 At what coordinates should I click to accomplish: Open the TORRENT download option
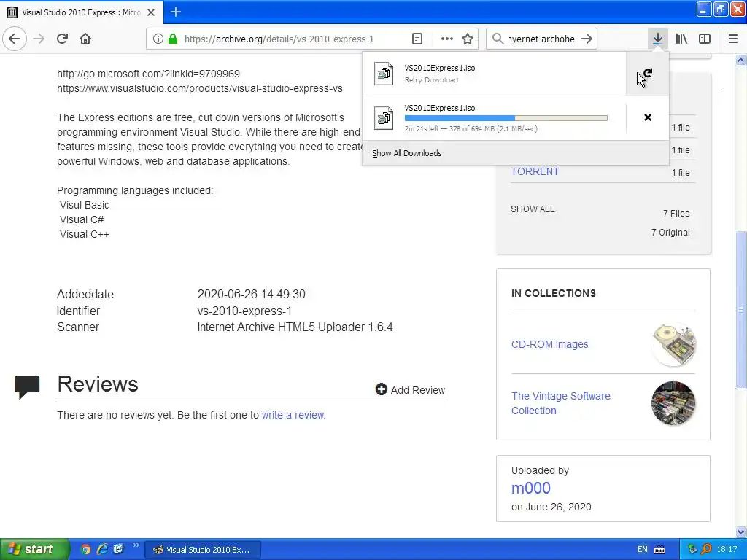coord(535,171)
